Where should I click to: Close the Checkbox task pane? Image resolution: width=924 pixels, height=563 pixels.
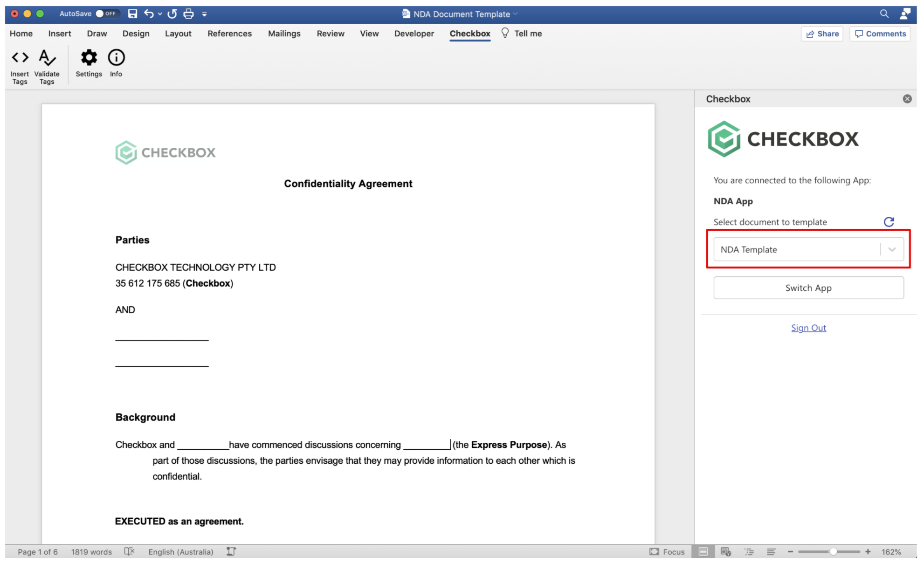coord(907,99)
